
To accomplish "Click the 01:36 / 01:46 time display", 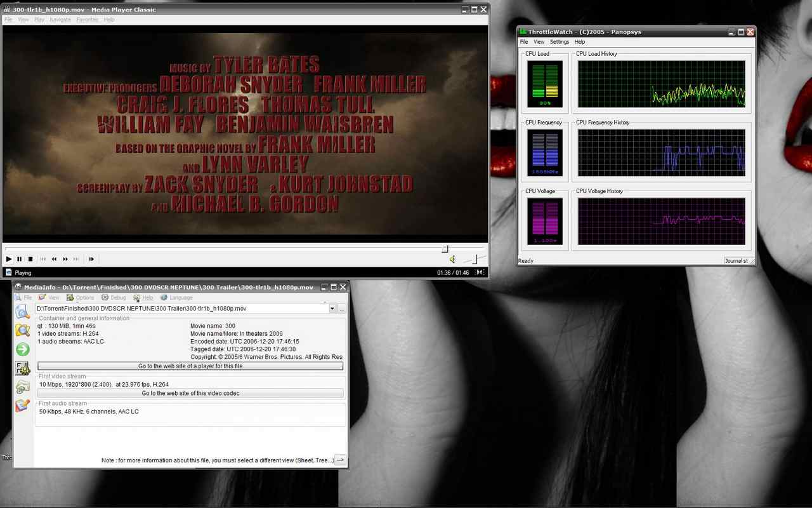I will coord(453,273).
